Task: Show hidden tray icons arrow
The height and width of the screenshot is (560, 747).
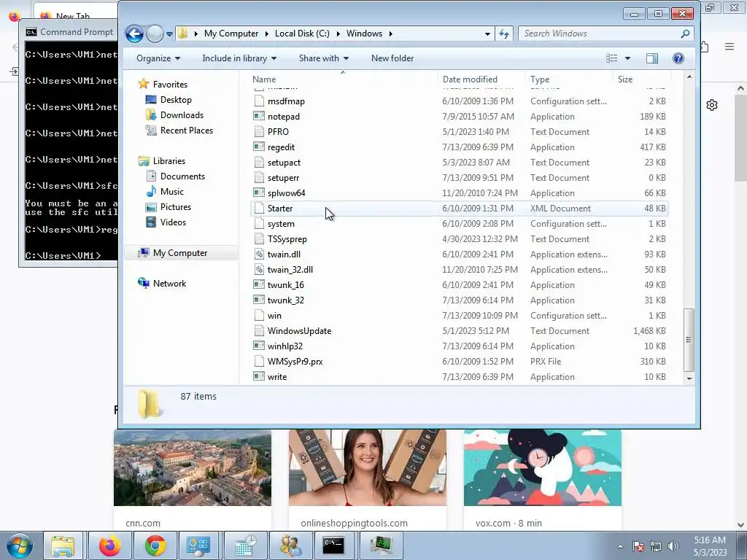Action: coord(620,546)
